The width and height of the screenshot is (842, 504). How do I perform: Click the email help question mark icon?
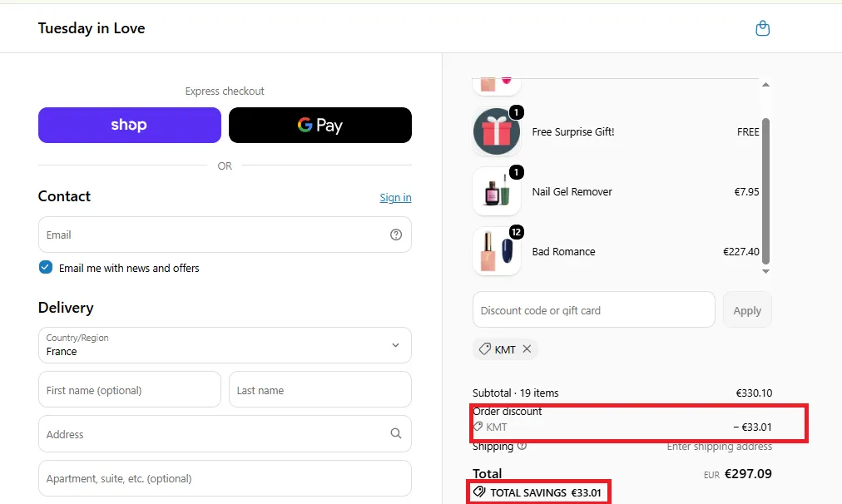click(396, 235)
